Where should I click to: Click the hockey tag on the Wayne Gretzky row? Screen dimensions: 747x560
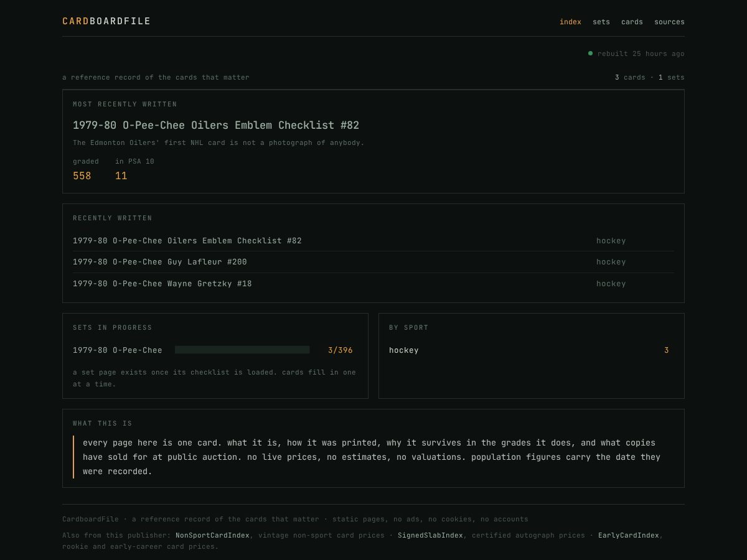click(611, 284)
